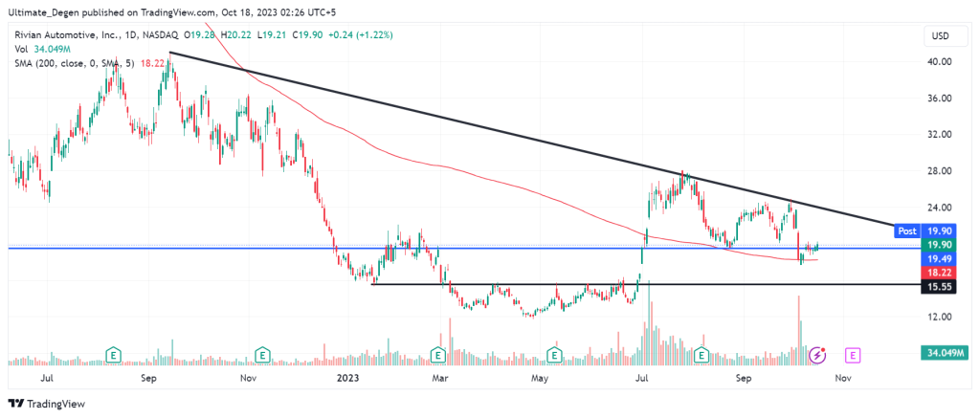
Task: Click the earnings E marker beside Mar
Action: point(438,356)
